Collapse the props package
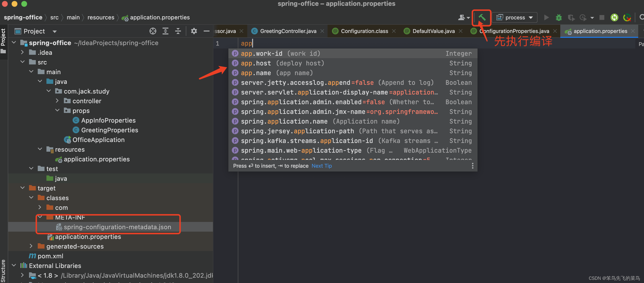 (57, 110)
